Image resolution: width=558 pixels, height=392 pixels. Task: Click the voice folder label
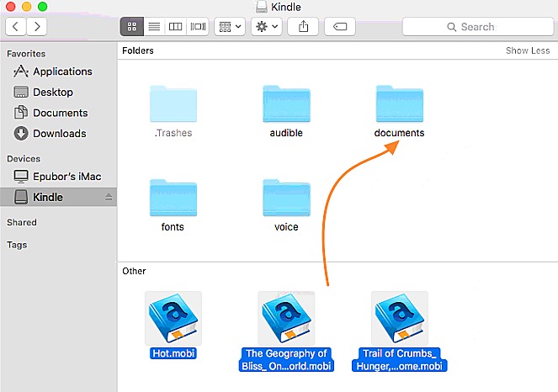click(286, 227)
